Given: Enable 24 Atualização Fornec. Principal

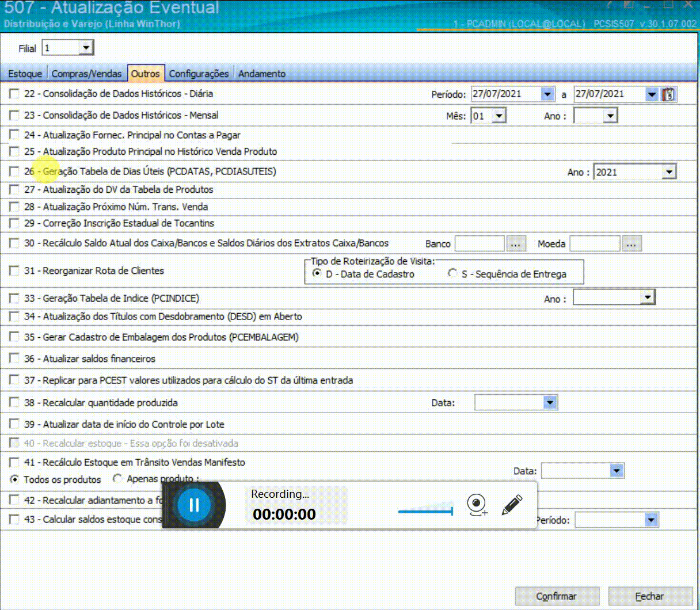Looking at the screenshot, I should tap(14, 135).
